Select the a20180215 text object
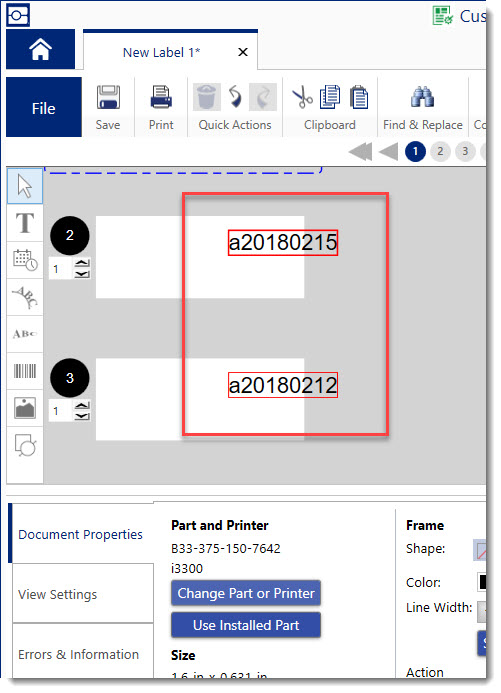This screenshot has height=693, width=501. point(283,243)
